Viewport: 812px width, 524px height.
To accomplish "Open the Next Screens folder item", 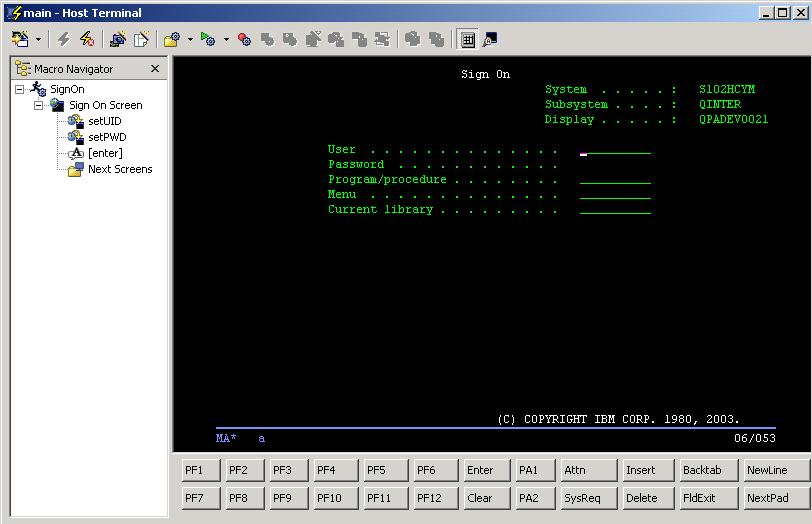I will [x=120, y=169].
